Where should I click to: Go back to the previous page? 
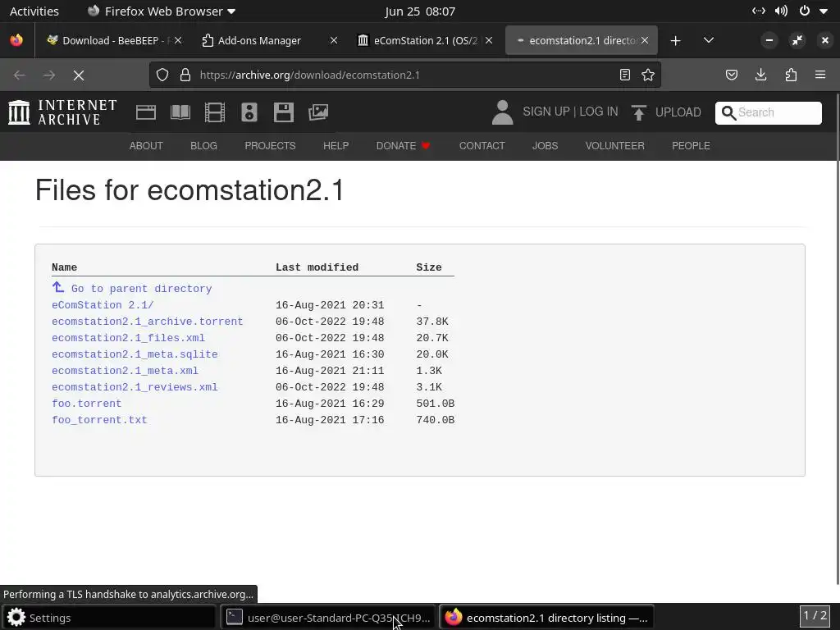tap(20, 75)
